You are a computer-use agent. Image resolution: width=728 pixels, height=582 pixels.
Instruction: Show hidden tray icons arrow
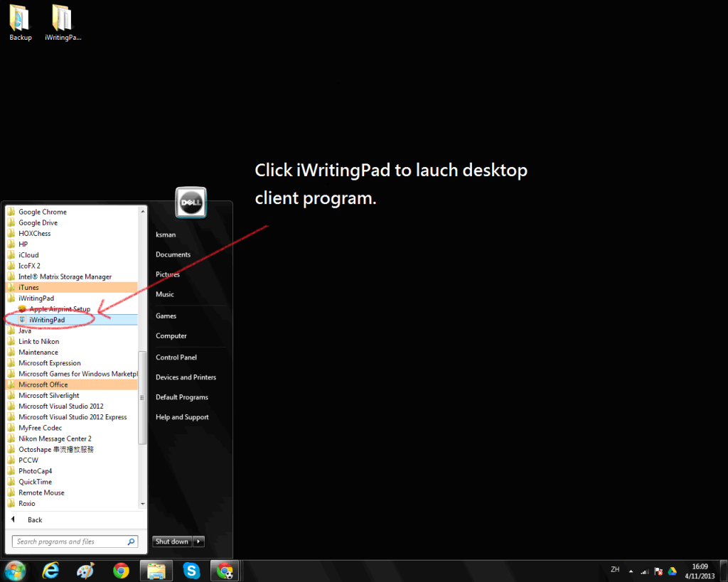click(631, 571)
